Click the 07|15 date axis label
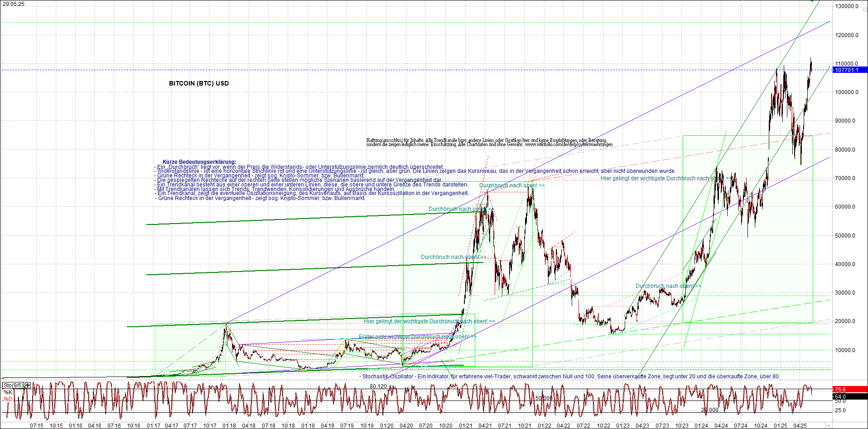This screenshot has width=868, height=429. (x=37, y=426)
